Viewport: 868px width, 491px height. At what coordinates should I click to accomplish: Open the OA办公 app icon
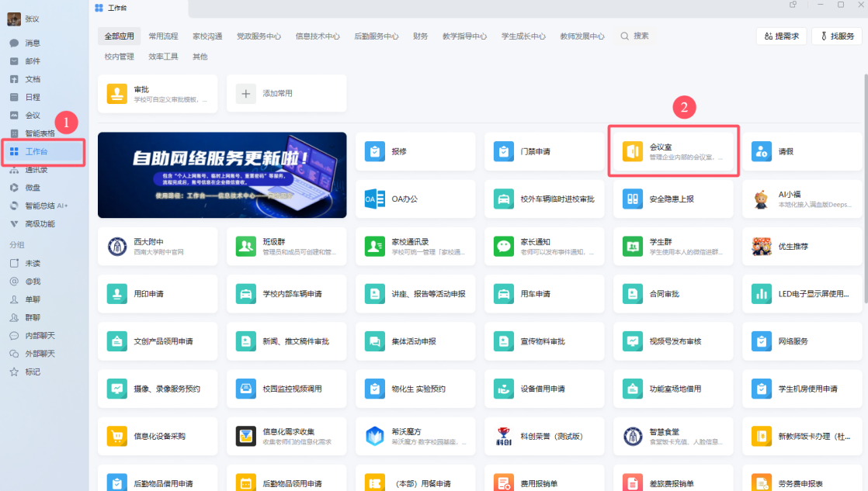click(x=375, y=199)
